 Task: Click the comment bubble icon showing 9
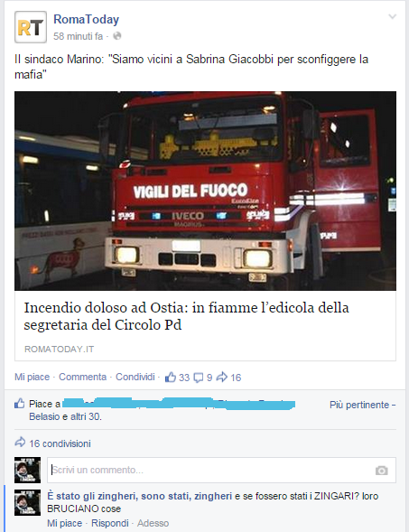tap(198, 378)
